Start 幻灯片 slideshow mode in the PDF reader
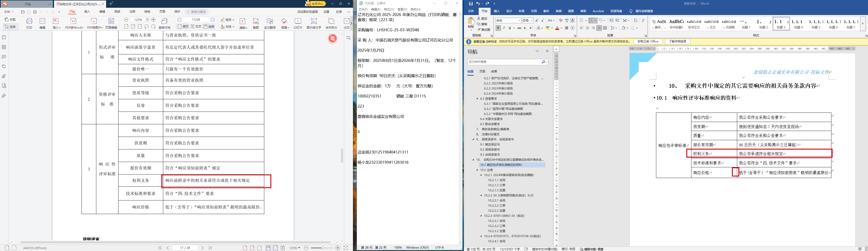This screenshot has height=251, width=868. [x=298, y=23]
